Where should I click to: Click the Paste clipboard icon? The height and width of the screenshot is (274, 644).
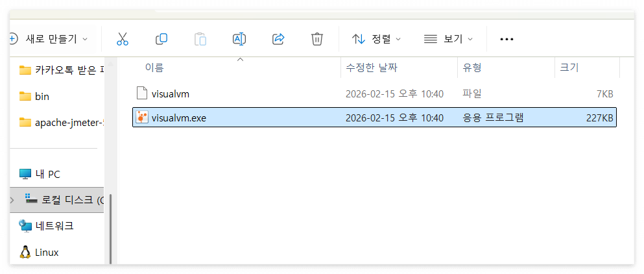tap(200, 39)
